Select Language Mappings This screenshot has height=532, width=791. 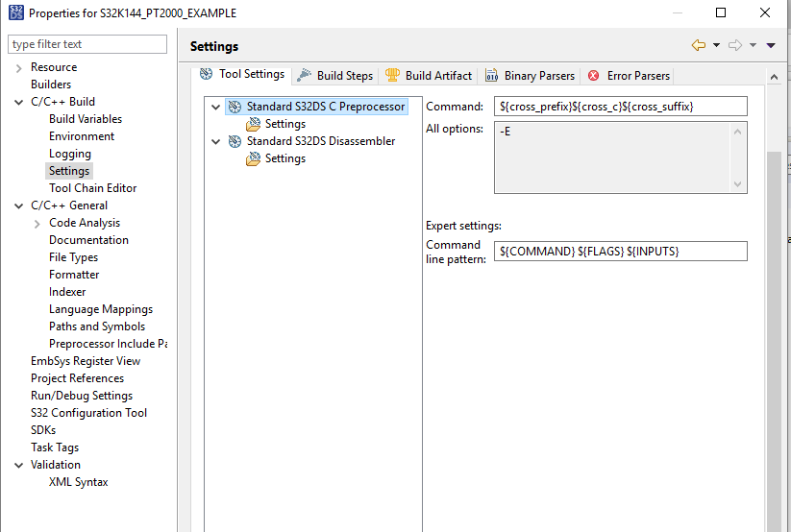pos(101,309)
